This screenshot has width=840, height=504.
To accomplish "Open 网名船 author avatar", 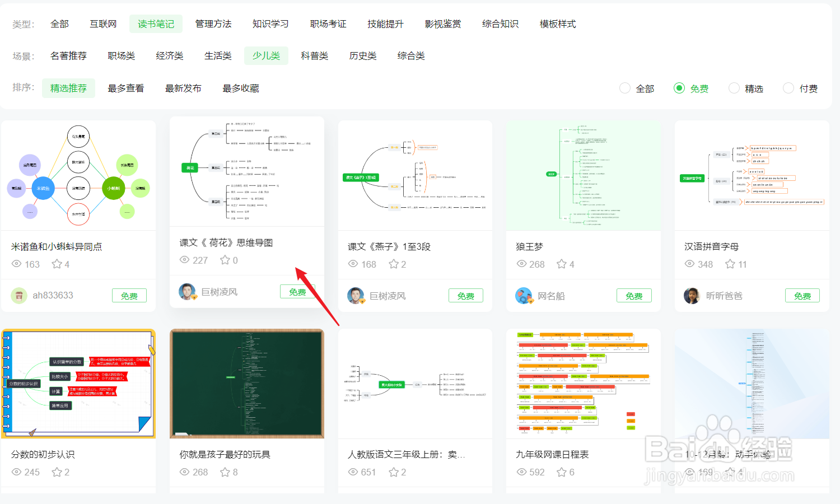I will tap(524, 296).
